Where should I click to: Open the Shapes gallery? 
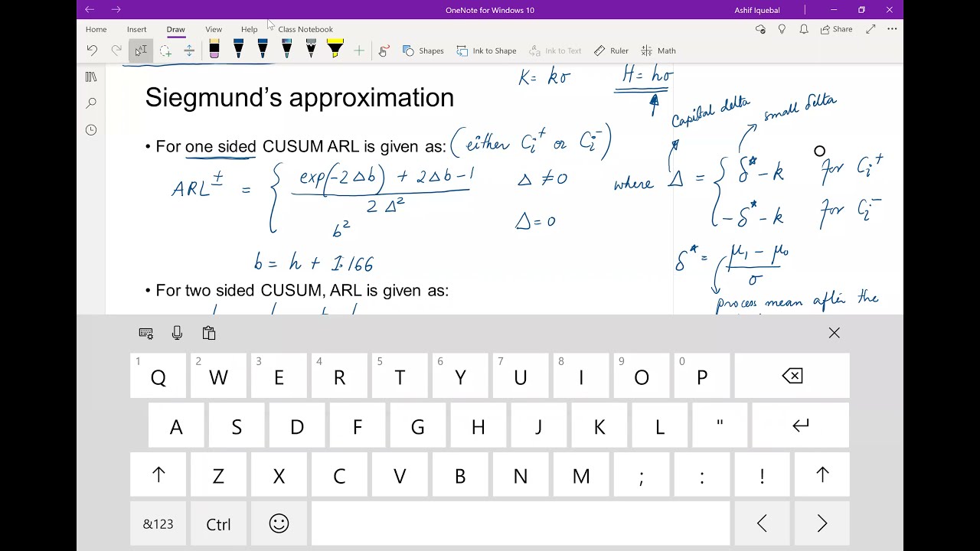point(423,51)
